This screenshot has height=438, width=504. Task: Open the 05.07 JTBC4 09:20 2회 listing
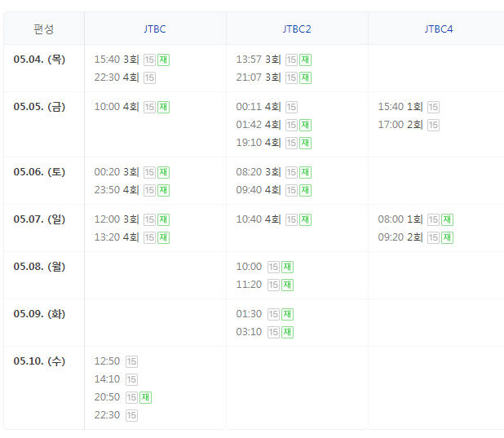(x=400, y=237)
